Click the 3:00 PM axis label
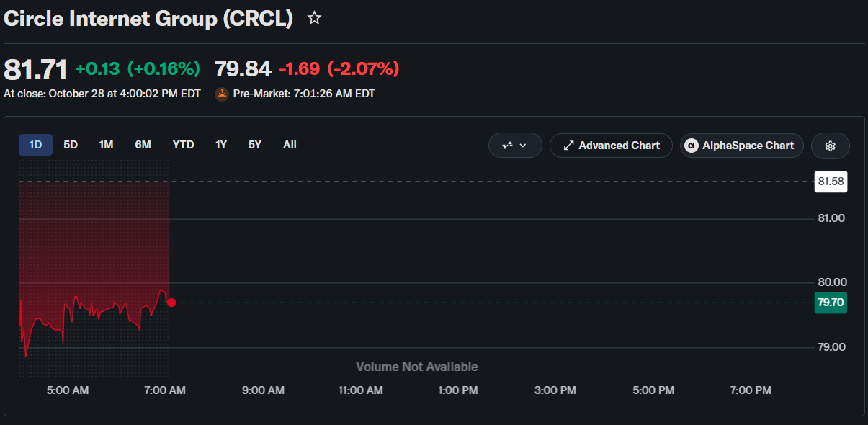Screen dimensions: 868x425 click(556, 390)
